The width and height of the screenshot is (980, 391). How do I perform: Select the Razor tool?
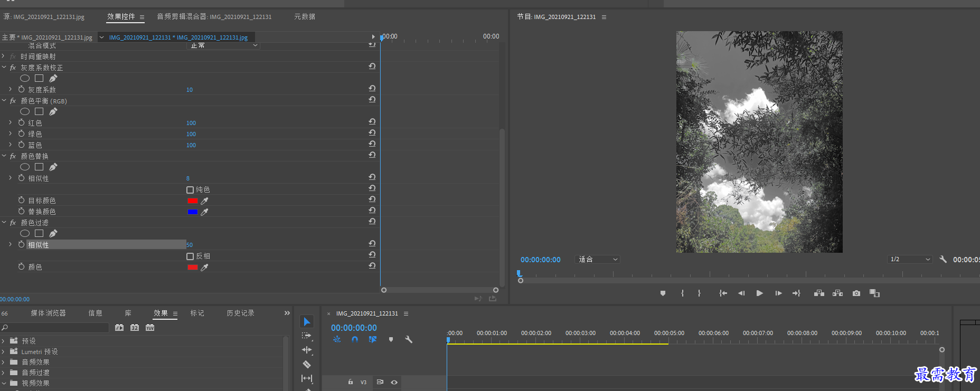point(307,364)
